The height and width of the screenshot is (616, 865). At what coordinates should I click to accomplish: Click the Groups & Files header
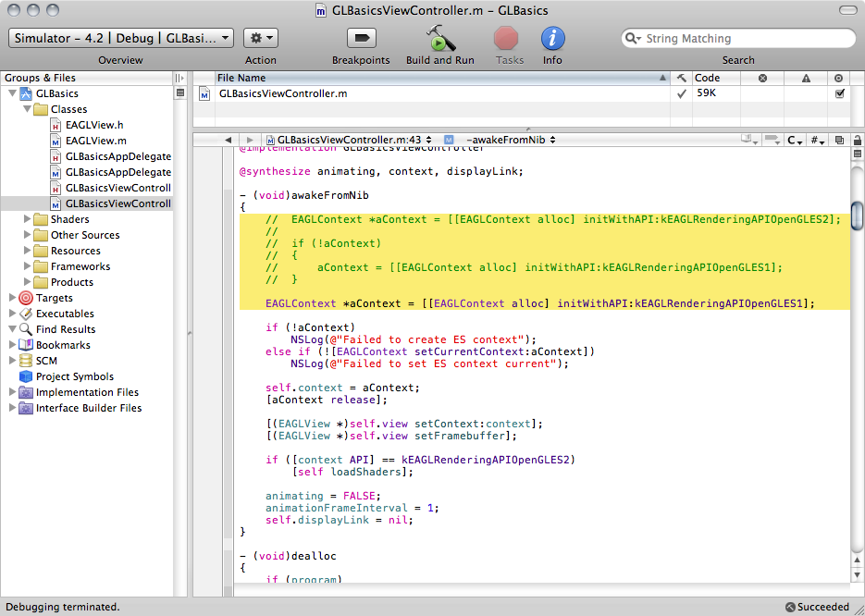coord(87,79)
